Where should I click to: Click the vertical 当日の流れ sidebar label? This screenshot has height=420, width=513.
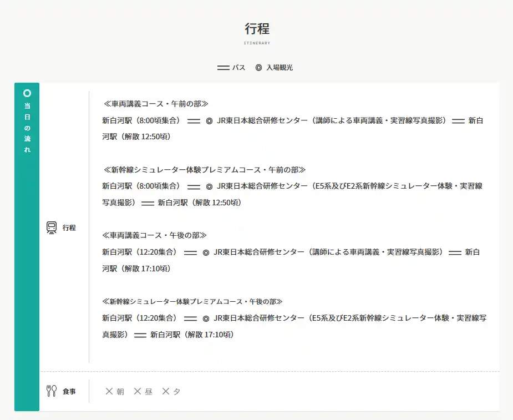27,128
